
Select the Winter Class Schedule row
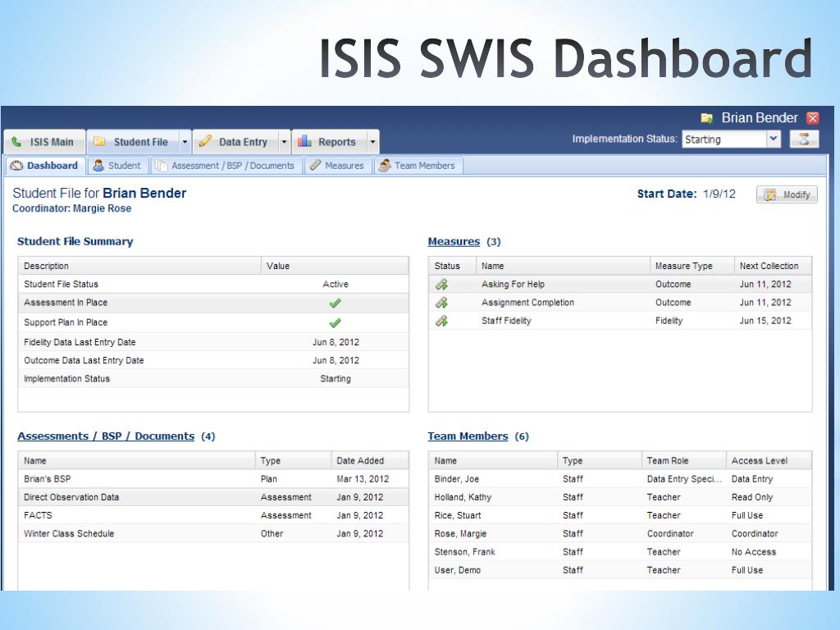(x=213, y=533)
